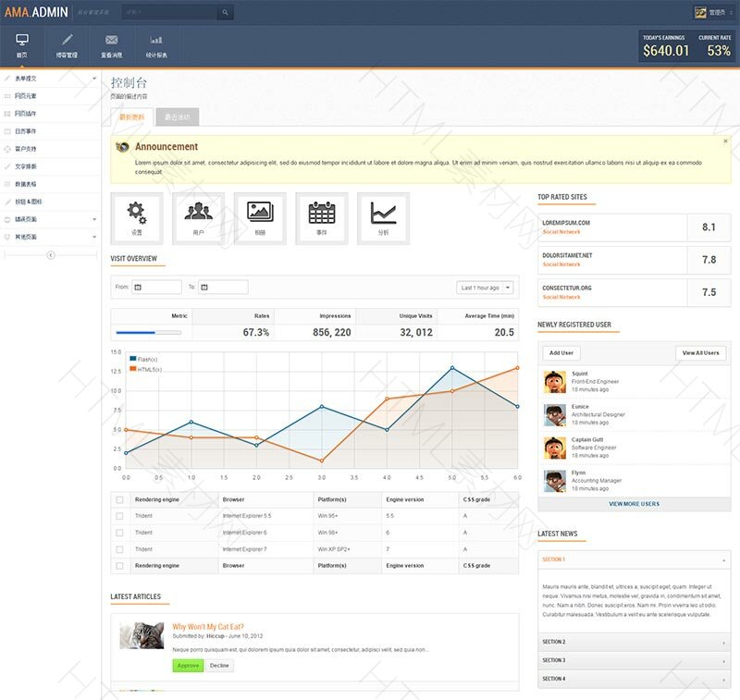This screenshot has width=740, height=700.
Task: Tick the Internet Explorer 6 row checkbox
Action: (119, 533)
